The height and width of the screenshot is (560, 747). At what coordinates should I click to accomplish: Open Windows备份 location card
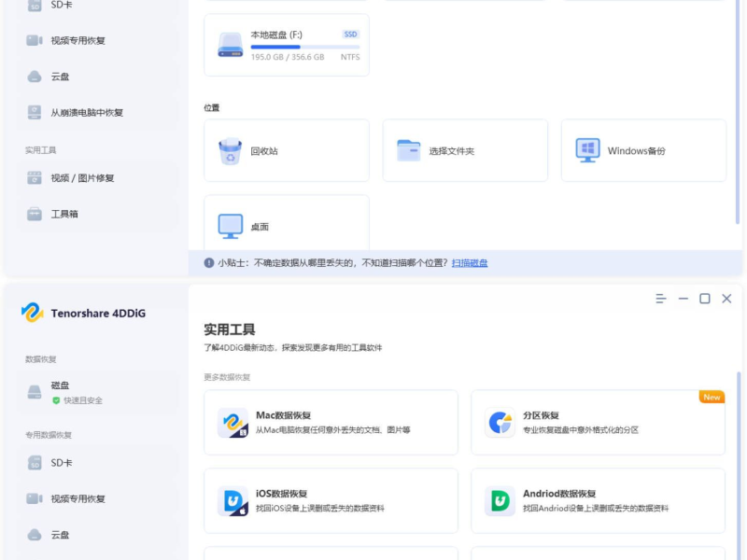tap(644, 150)
